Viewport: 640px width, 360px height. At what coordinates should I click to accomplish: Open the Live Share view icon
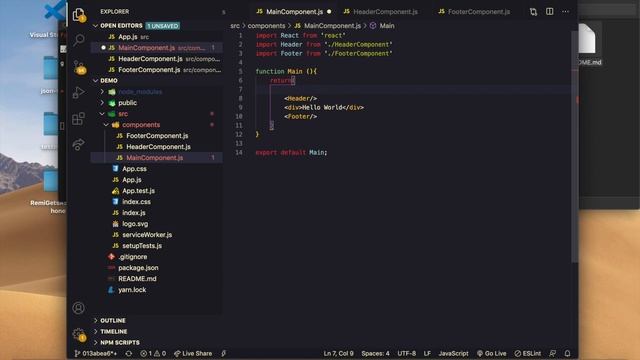pos(78,144)
